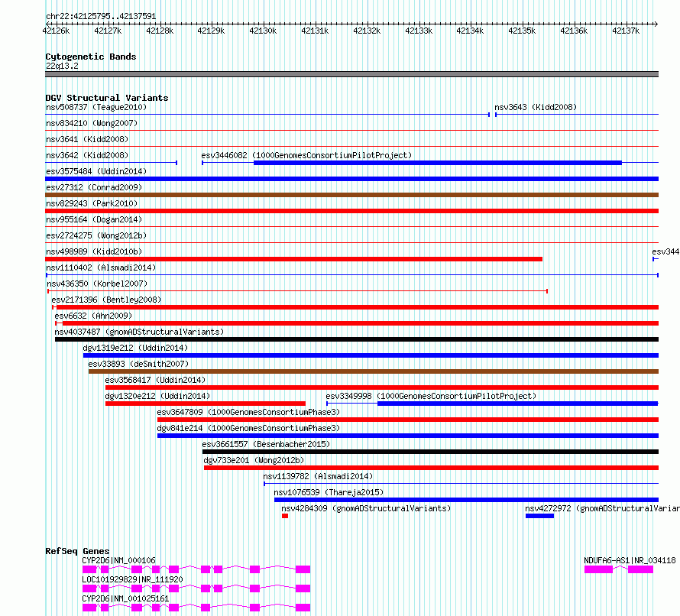Image resolution: width=680 pixels, height=616 pixels.
Task: Select the nsv3643 (Kidd2008) variant label
Action: pyautogui.click(x=536, y=107)
